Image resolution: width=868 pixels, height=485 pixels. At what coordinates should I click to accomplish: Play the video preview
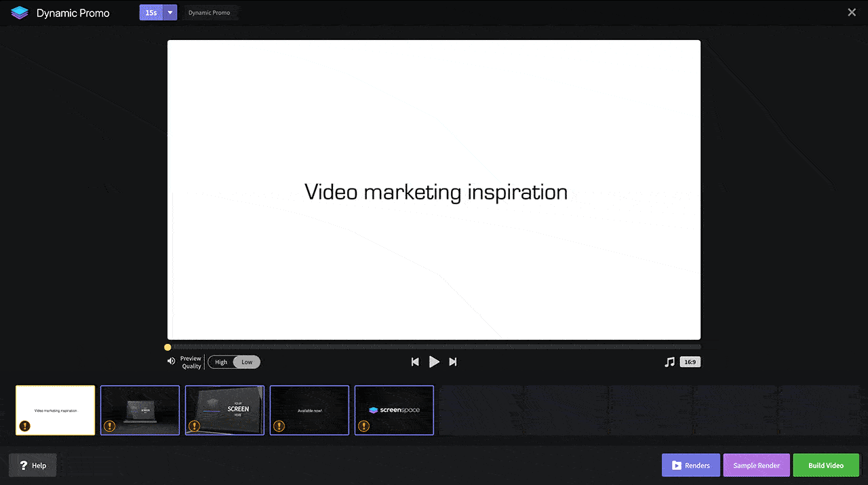click(434, 362)
